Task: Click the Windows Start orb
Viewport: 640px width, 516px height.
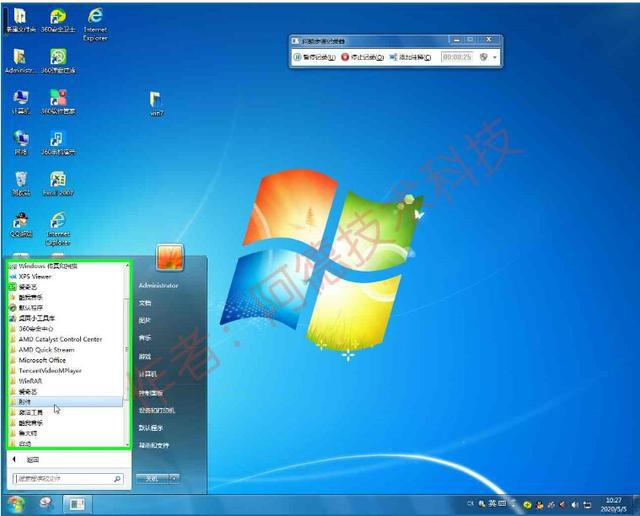Action: click(x=16, y=505)
